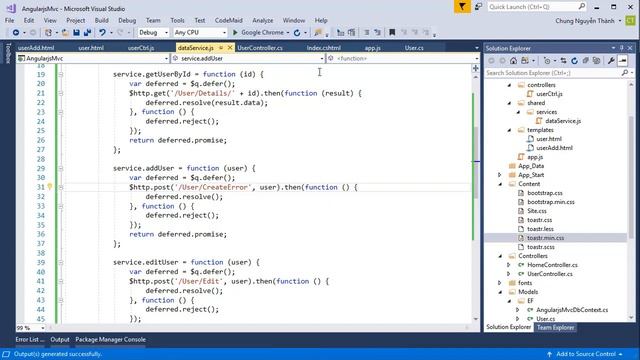
Task: Click the feedback icon next to Quick Launch
Action: pos(478,7)
